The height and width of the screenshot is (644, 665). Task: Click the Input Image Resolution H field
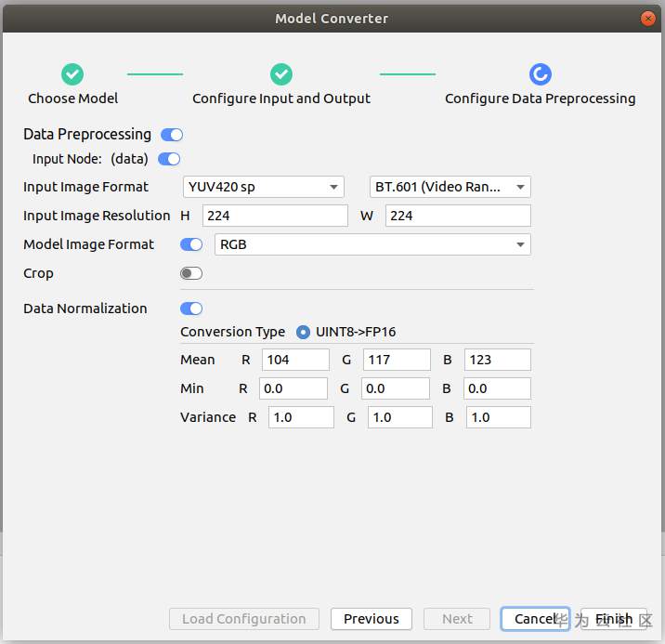[275, 216]
